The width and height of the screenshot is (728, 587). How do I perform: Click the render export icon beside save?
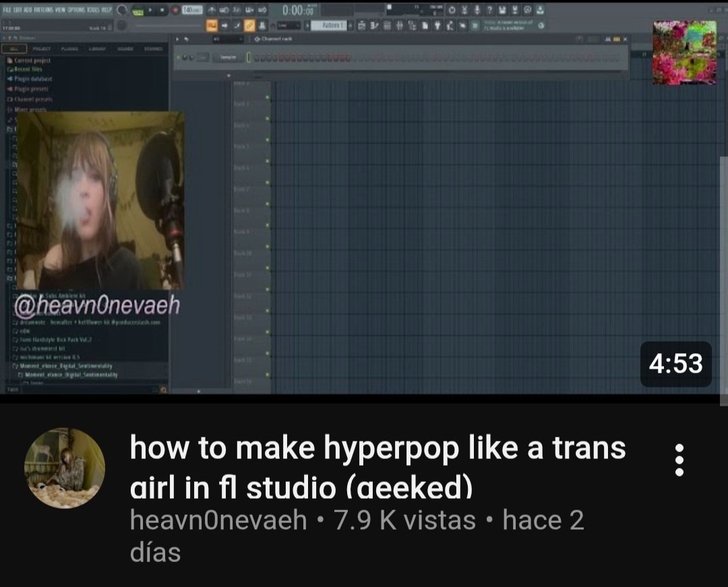click(x=514, y=9)
